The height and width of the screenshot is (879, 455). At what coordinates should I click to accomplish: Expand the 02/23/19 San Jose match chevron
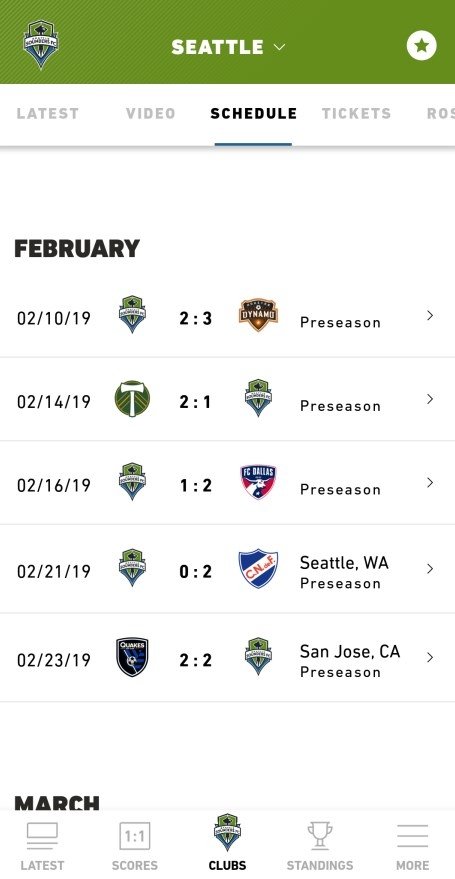click(x=430, y=657)
